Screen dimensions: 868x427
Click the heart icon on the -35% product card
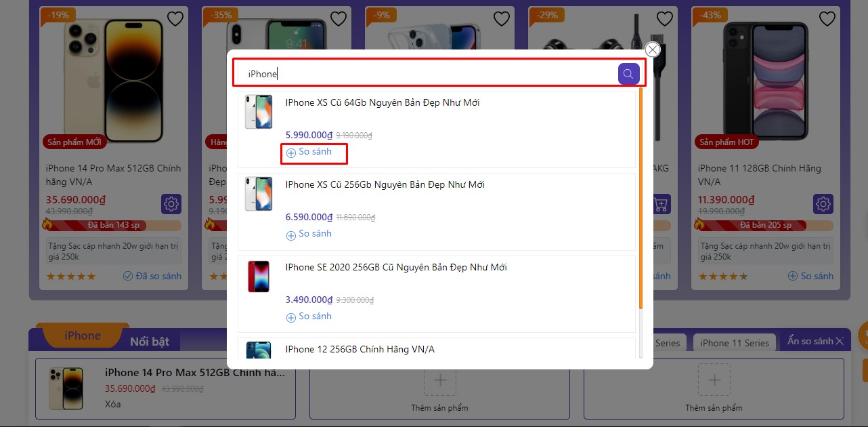coord(339,19)
